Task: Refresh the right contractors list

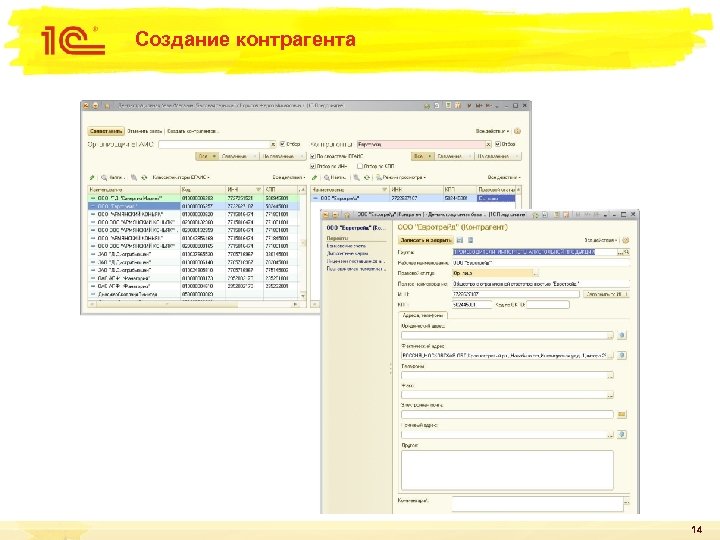Action: coord(366,177)
